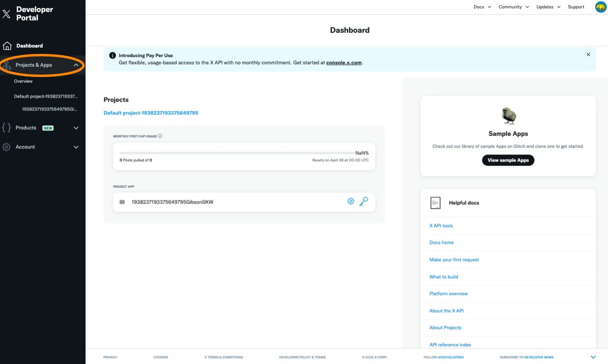Open keys and tokens via key icon
608x364 pixels.
pyautogui.click(x=364, y=202)
